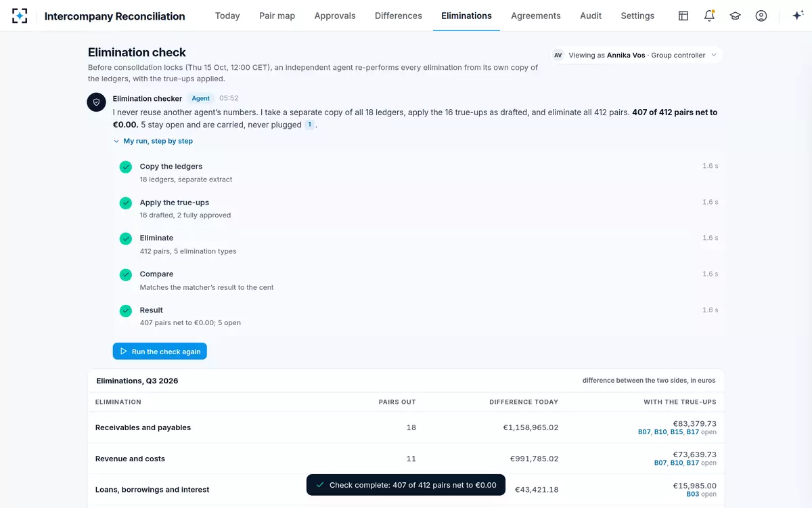This screenshot has height=508, width=812.
Task: Click the green check beside Apply the true-ups
Action: pos(126,203)
